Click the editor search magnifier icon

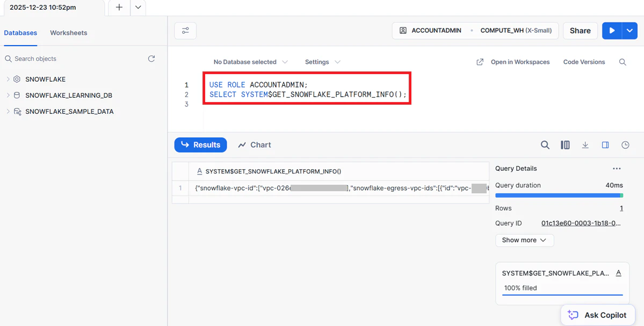[623, 62]
